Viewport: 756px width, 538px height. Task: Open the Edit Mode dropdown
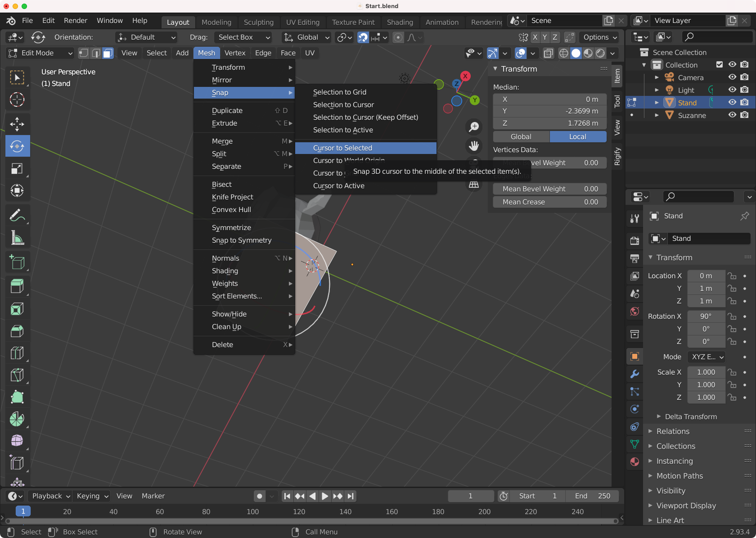coord(40,53)
